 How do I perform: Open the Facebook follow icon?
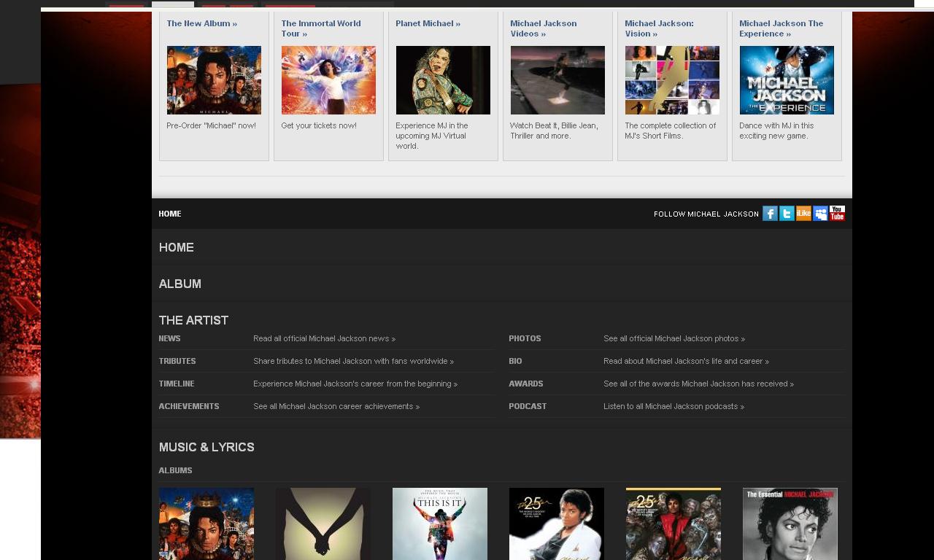[770, 214]
